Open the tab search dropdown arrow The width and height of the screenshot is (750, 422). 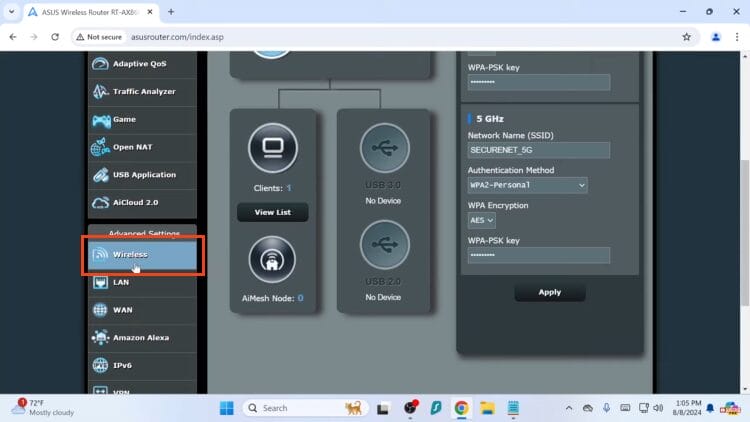[x=11, y=12]
